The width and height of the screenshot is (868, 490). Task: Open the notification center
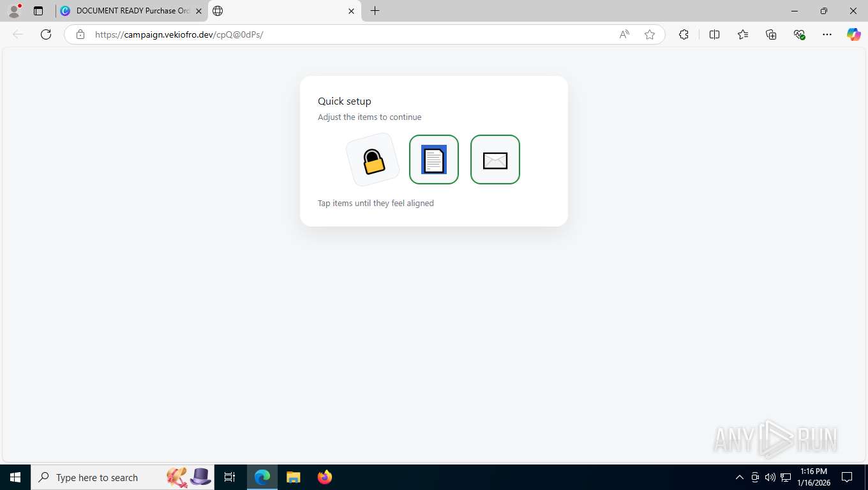(847, 477)
